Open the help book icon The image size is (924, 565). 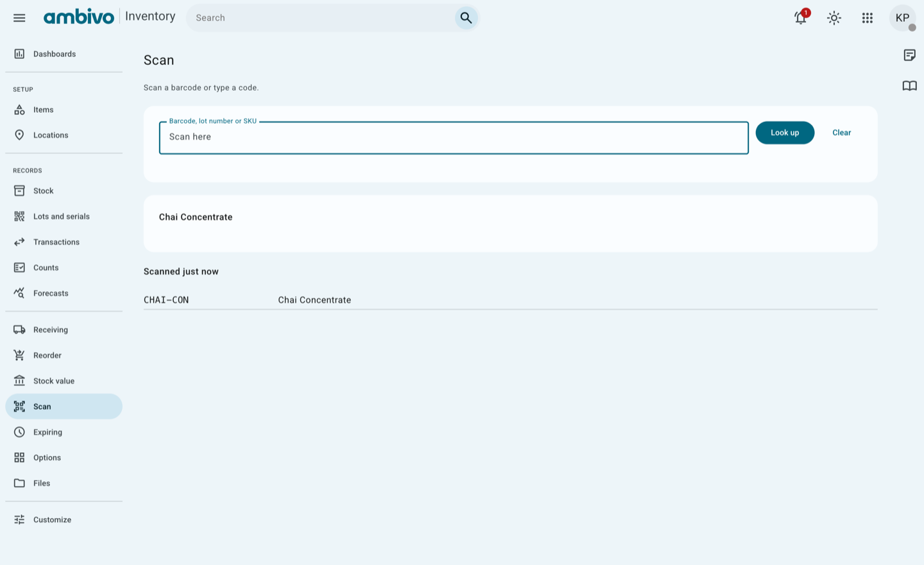909,86
